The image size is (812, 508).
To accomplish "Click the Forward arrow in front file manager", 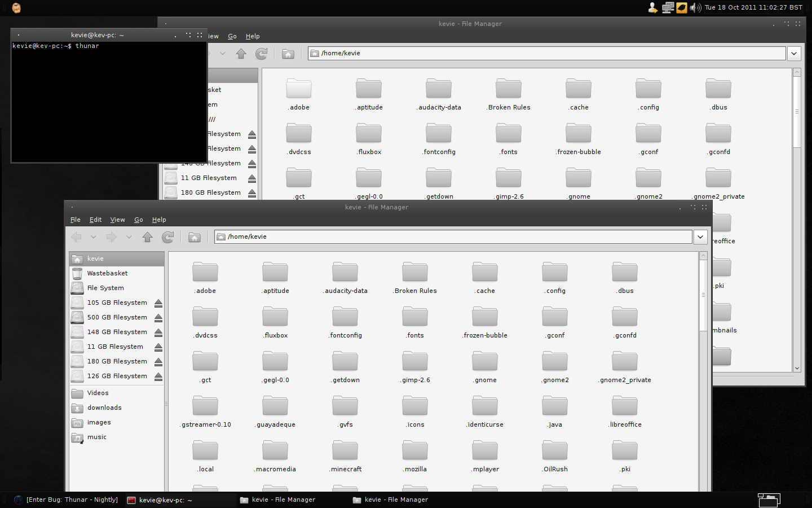I will pyautogui.click(x=112, y=237).
